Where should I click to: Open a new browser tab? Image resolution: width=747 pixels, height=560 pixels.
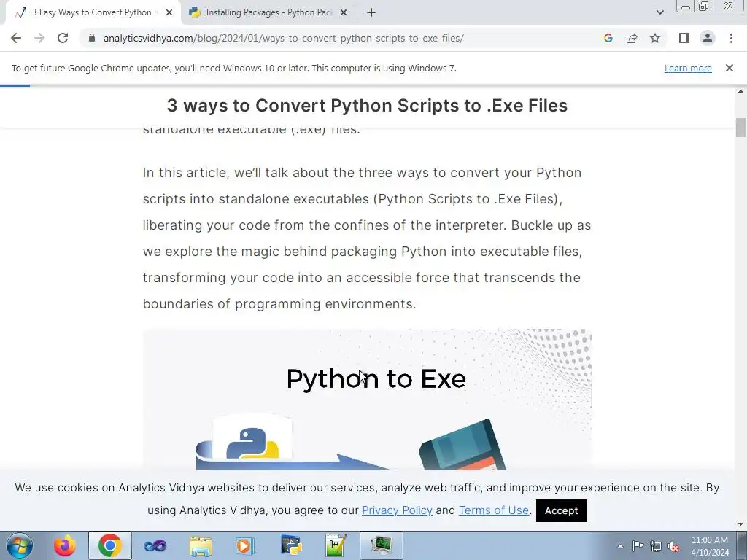pos(371,13)
